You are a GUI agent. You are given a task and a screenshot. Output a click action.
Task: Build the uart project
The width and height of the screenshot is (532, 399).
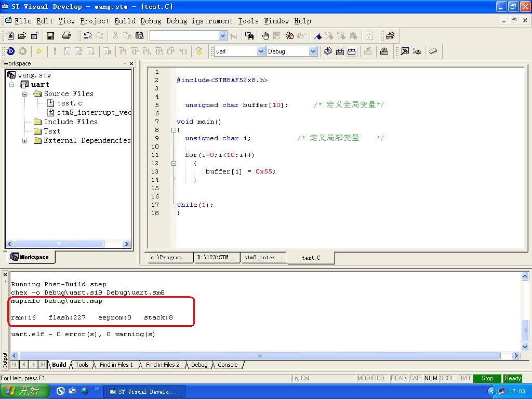340,51
